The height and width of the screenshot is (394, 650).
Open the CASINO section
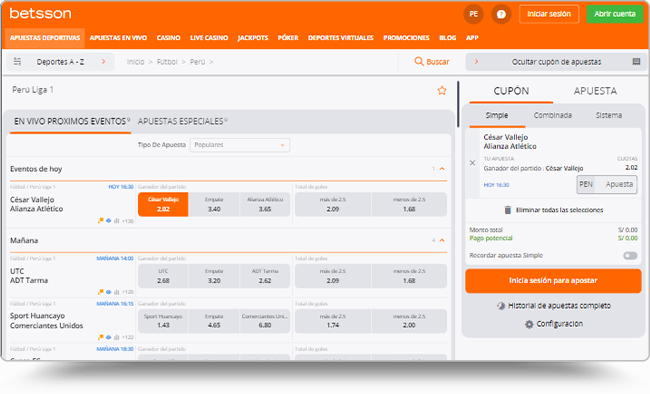pyautogui.click(x=168, y=38)
